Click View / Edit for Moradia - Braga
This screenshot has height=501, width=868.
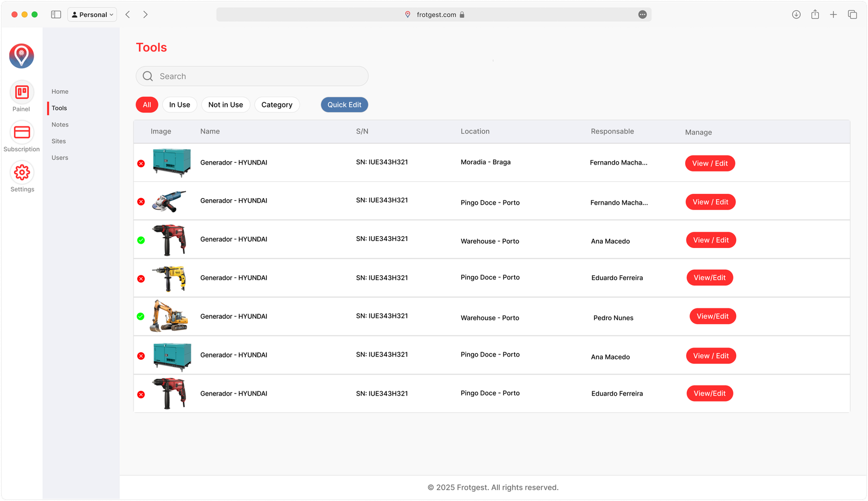coord(710,163)
